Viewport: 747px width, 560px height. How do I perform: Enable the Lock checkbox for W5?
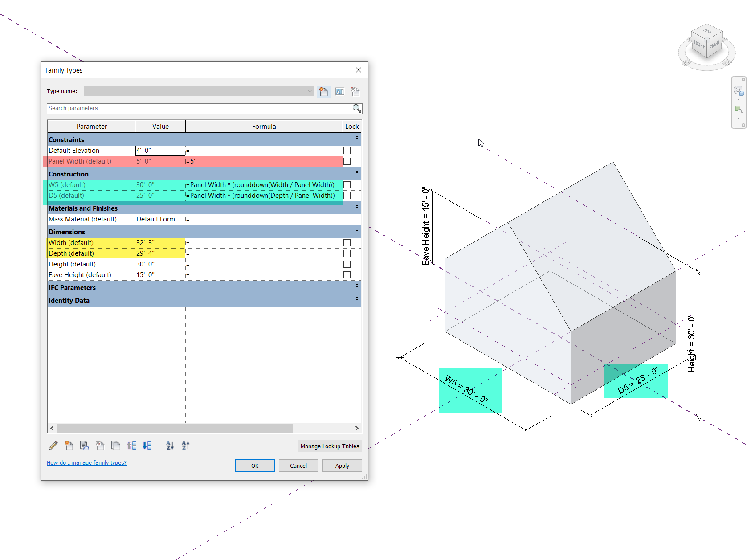pyautogui.click(x=347, y=184)
